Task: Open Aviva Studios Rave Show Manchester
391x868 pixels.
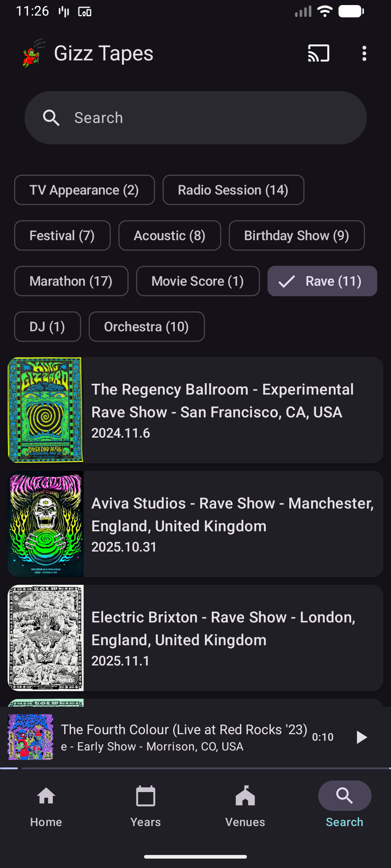Action: 195,524
